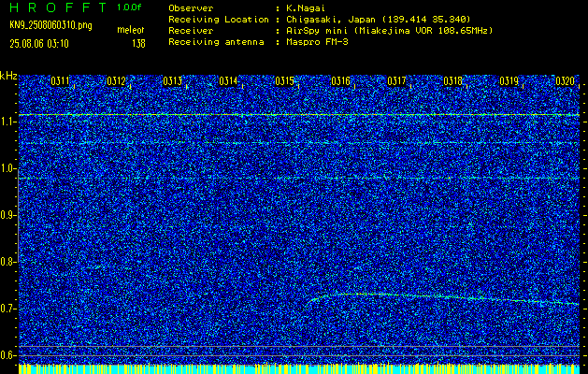Click the 0311 time marker
Viewport: 588px width, 374px height.
pyautogui.click(x=60, y=81)
